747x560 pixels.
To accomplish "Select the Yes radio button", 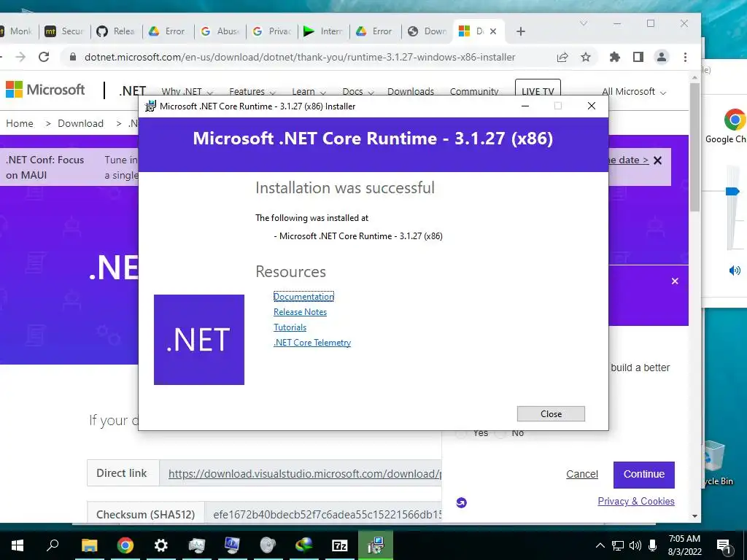I will (x=461, y=433).
